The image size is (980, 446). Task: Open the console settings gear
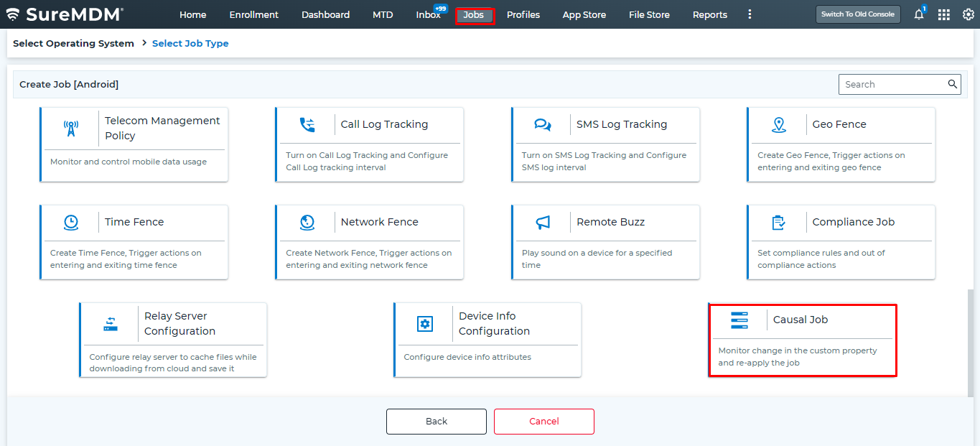(x=967, y=14)
